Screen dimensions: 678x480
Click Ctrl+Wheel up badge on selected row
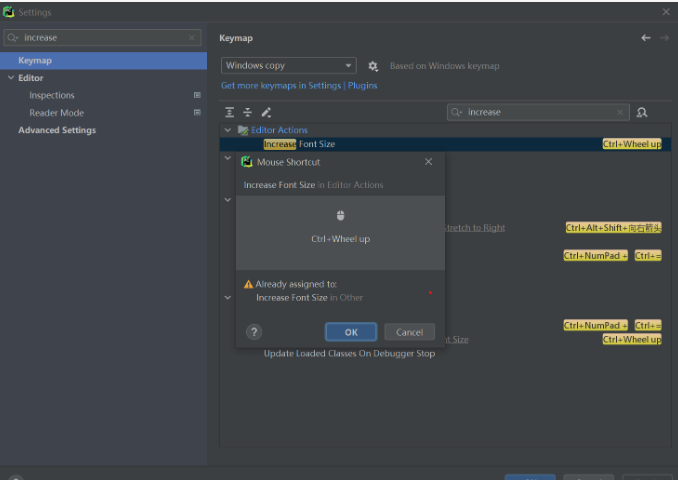632,144
